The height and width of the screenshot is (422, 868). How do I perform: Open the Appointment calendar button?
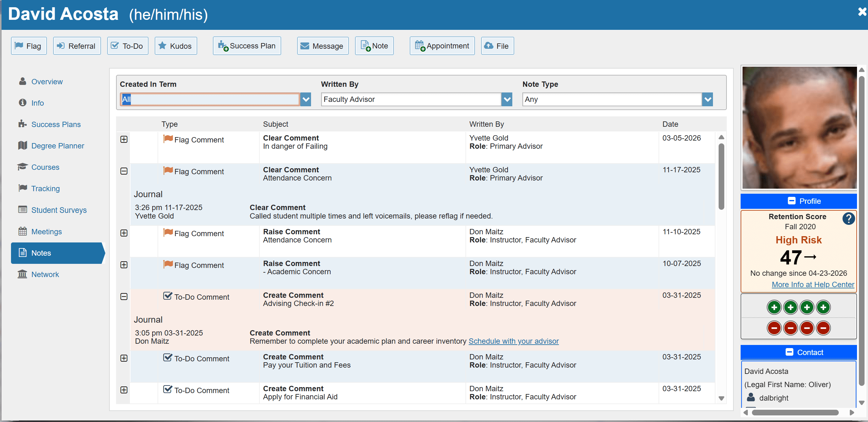442,46
